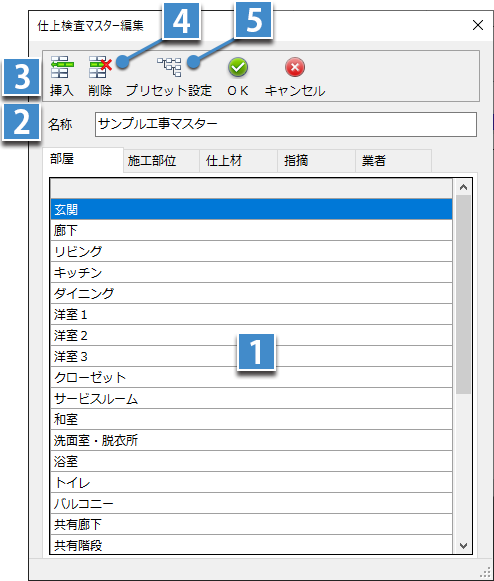Click the 名称 name input field

pos(286,124)
